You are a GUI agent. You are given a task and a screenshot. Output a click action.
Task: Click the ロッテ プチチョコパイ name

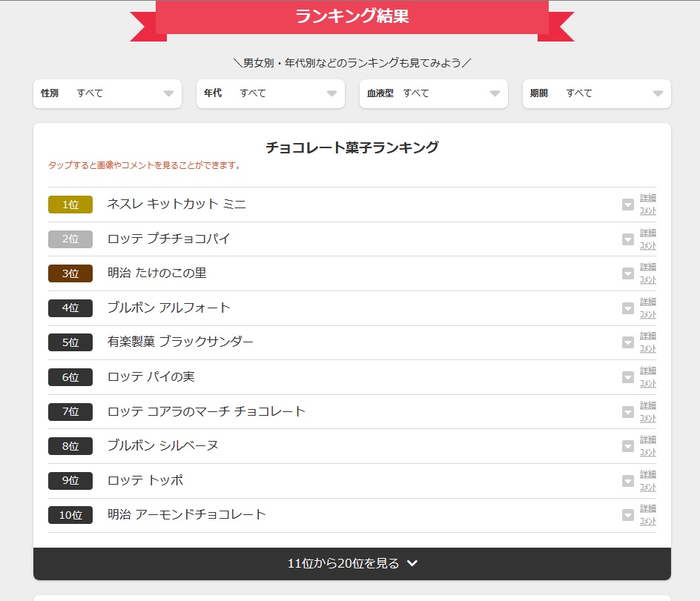click(x=169, y=239)
